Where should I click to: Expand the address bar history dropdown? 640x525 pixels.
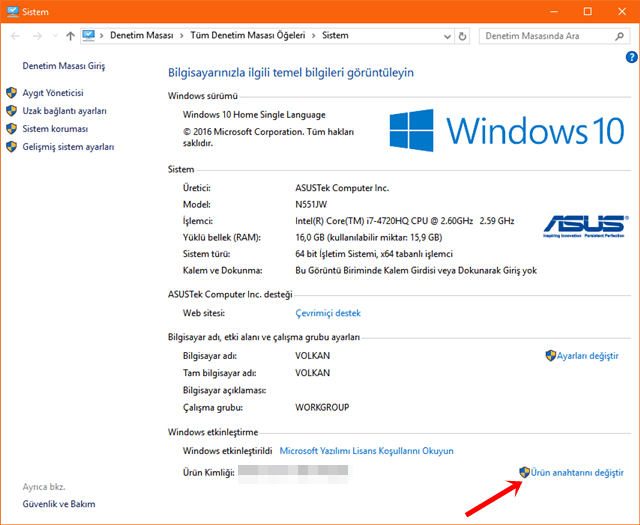tap(447, 36)
